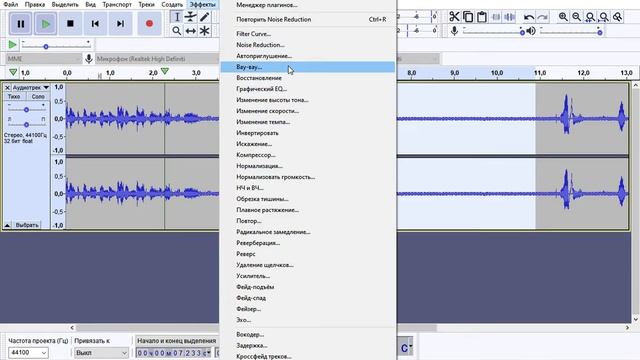Screen dimensions: 640x360
Task: Choose Noise Reduction effect in menu
Action: click(308, 45)
